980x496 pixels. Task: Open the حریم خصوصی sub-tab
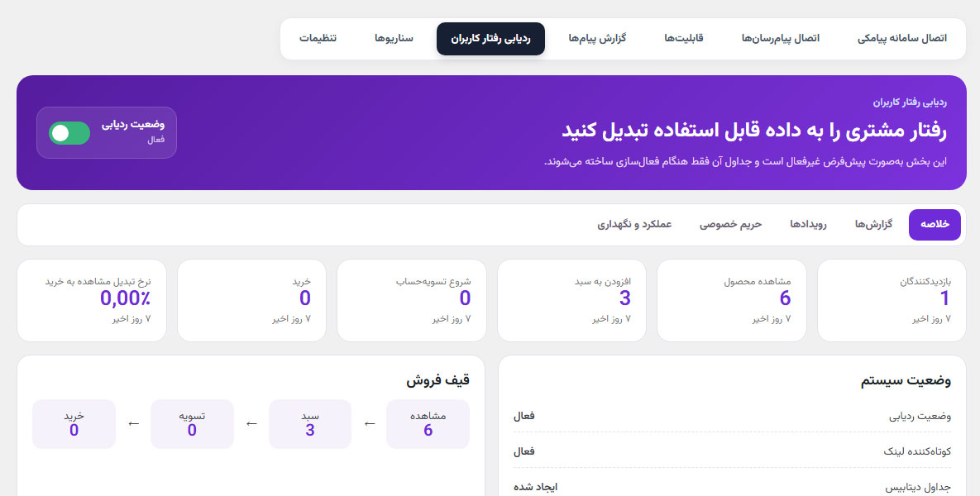(730, 224)
